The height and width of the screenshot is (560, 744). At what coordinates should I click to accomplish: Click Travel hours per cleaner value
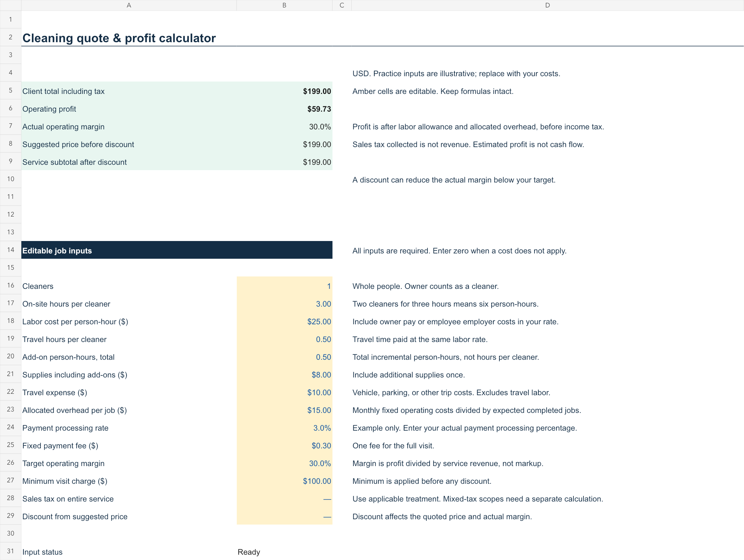[284, 339]
